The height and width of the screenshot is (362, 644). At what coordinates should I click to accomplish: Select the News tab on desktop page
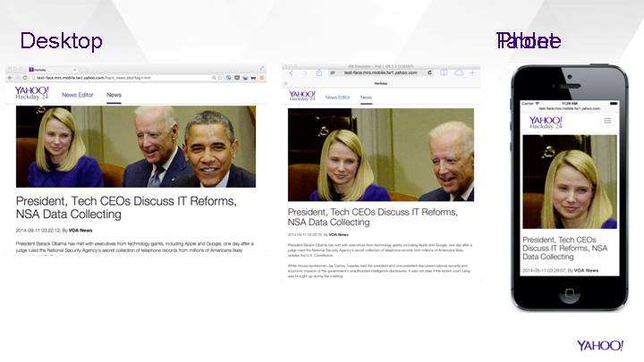click(x=114, y=94)
